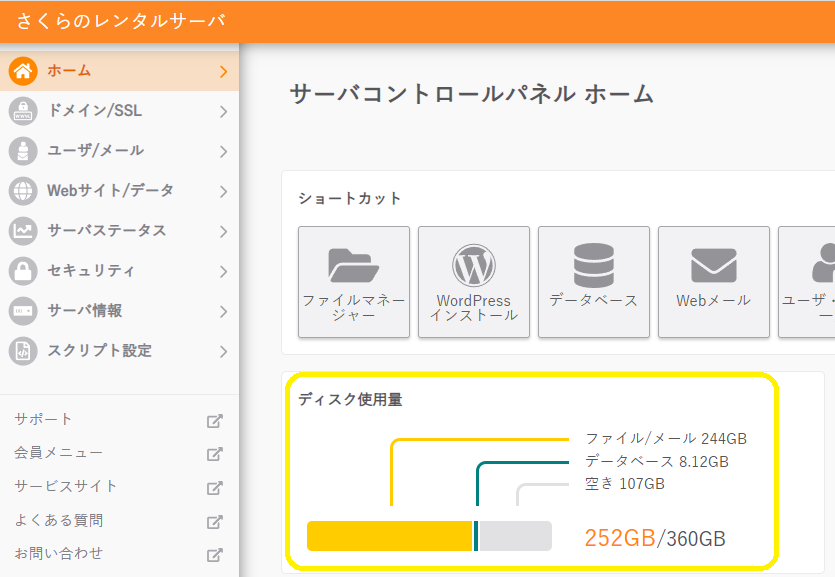
Task: Expand the セキュリティ chevron arrow
Action: pos(224,271)
